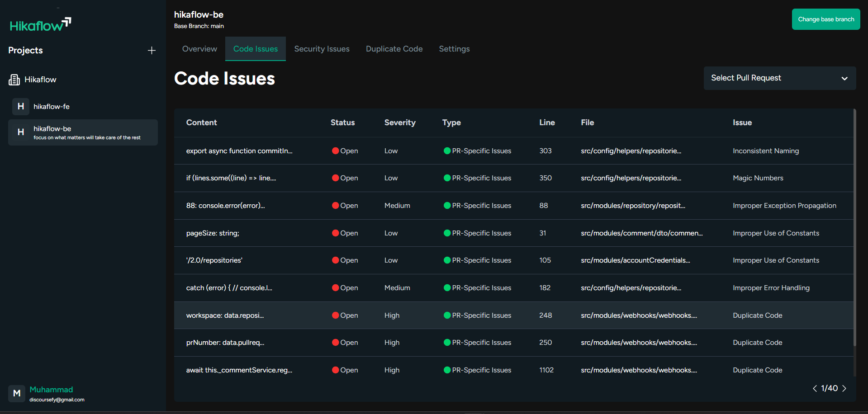Open the Duplicate Code tab
This screenshot has height=414, width=868.
(394, 49)
